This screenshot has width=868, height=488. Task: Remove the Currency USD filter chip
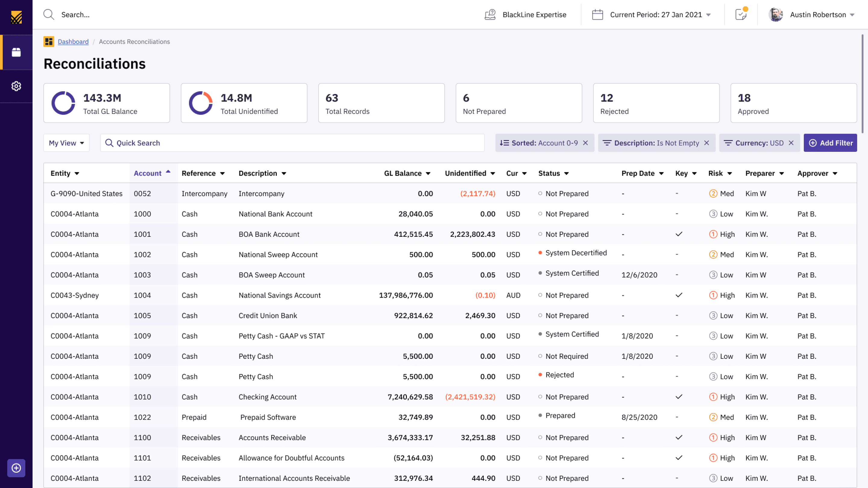[x=791, y=143]
